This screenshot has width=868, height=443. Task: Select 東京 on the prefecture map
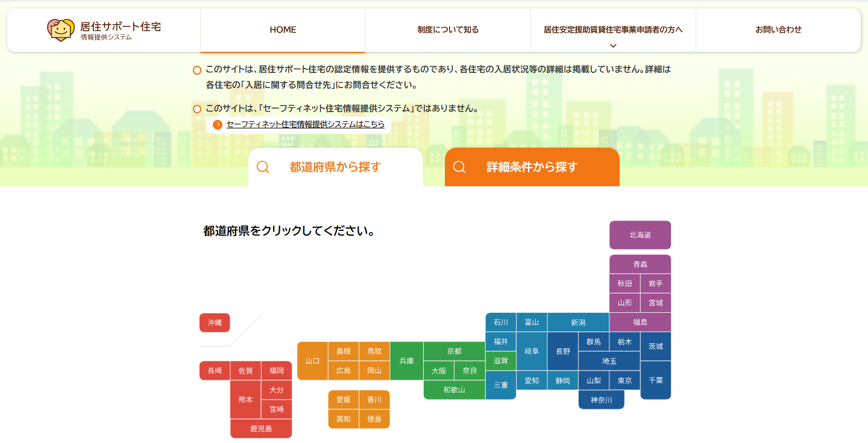625,380
